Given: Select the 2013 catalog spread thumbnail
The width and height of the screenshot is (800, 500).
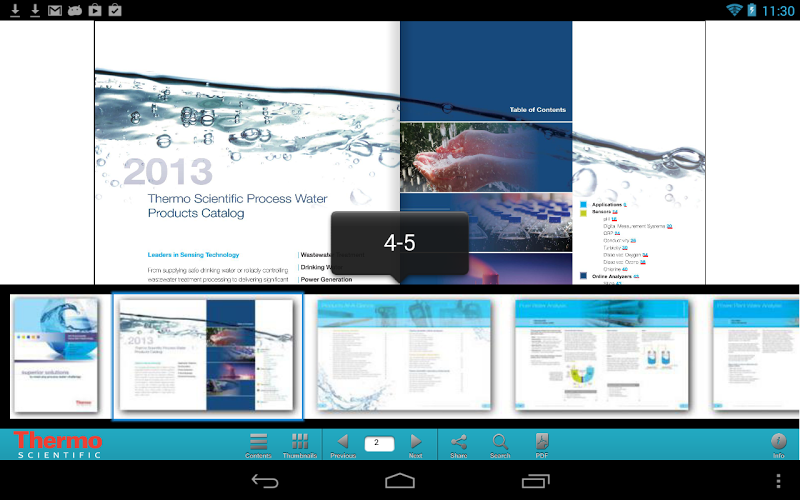Looking at the screenshot, I should pos(207,355).
